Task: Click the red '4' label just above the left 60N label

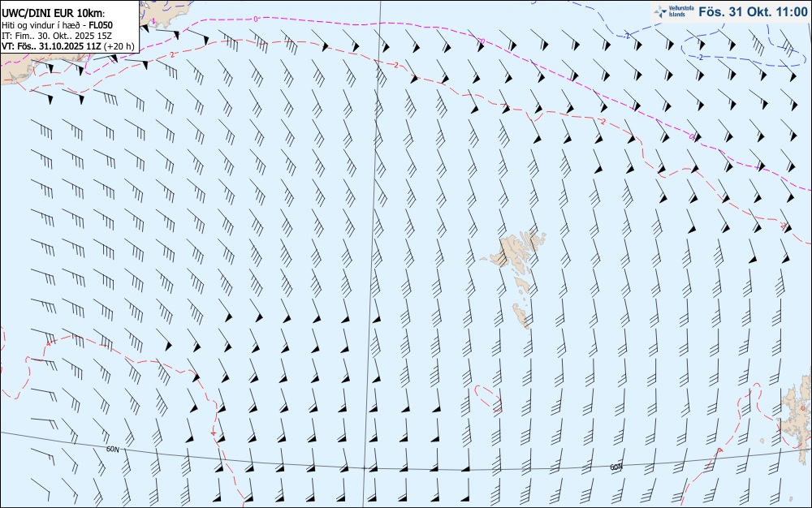Action: click(x=214, y=433)
